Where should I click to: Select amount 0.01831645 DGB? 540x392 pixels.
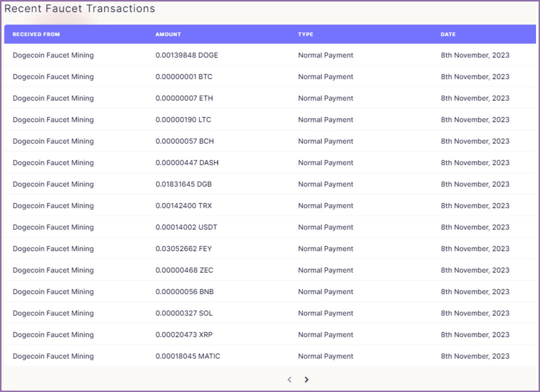(x=184, y=184)
